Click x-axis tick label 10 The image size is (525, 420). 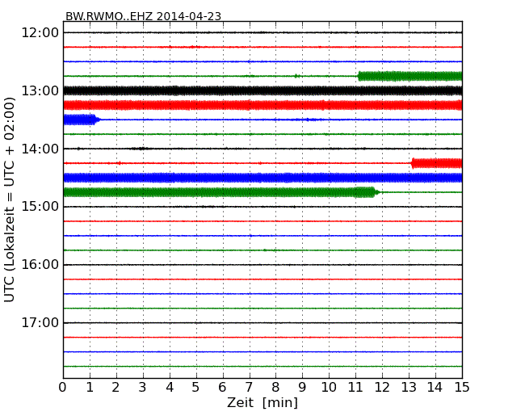329,388
